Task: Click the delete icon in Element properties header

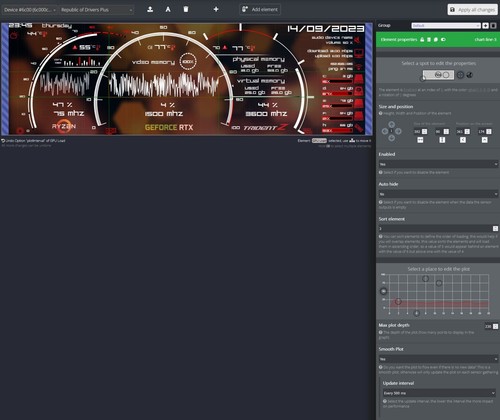Action: (x=429, y=39)
